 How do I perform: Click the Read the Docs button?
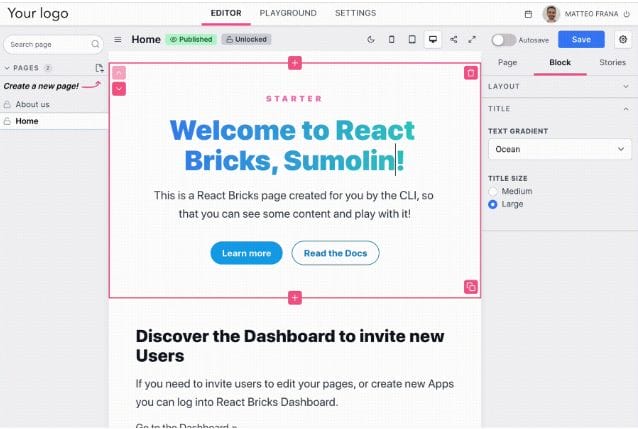pyautogui.click(x=335, y=253)
